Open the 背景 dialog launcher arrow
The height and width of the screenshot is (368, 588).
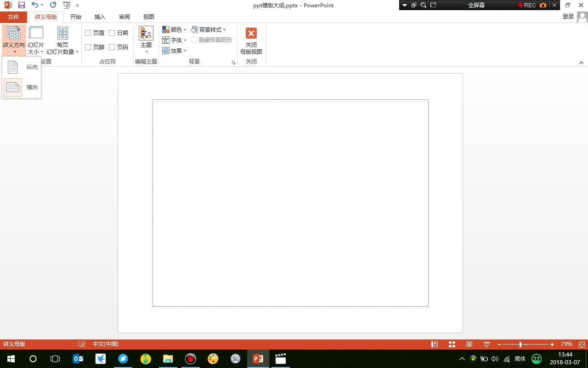pos(233,63)
